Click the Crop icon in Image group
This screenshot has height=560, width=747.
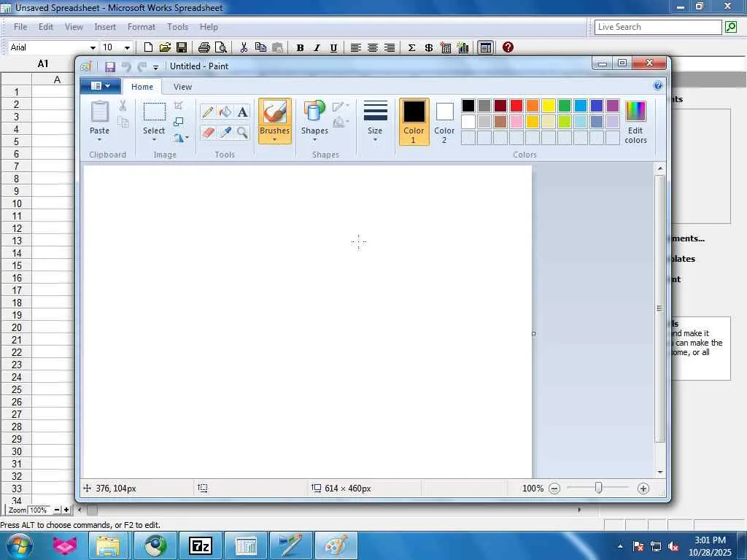(179, 106)
